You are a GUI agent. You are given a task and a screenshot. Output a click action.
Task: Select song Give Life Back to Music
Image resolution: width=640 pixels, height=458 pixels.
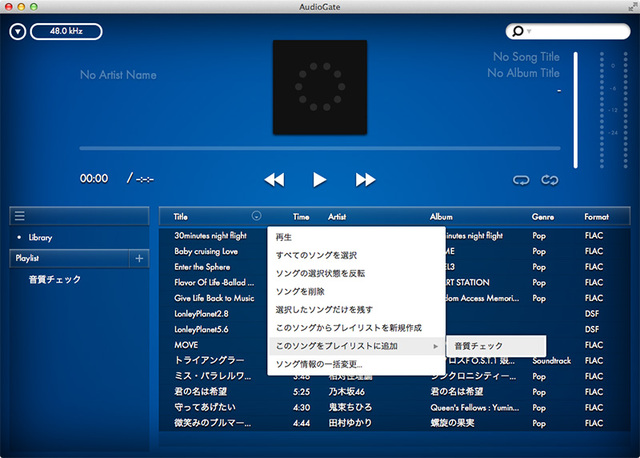pos(214,298)
